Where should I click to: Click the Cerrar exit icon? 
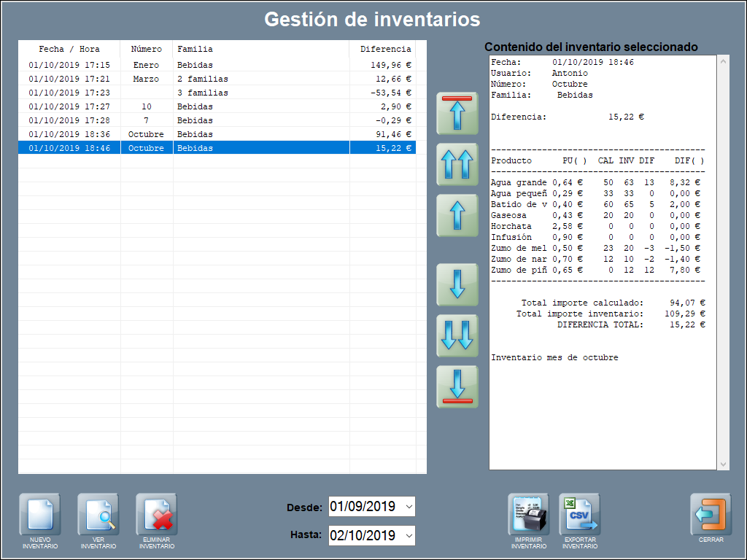coord(711,515)
